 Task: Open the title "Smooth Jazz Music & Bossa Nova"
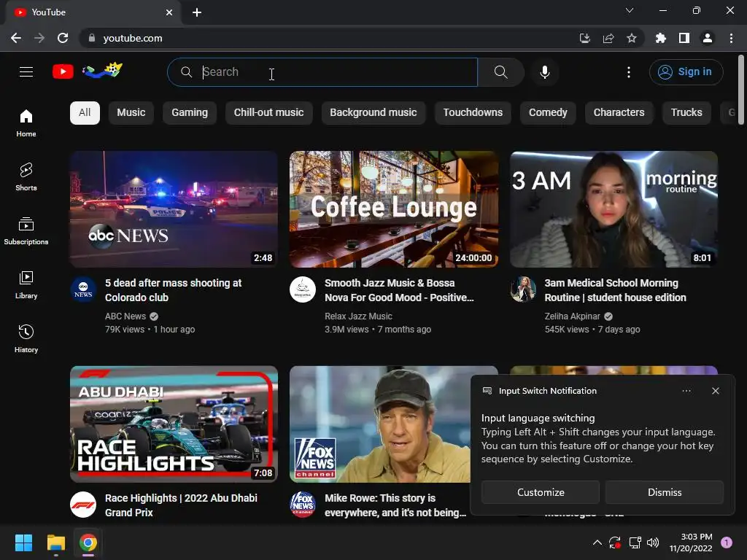399,290
